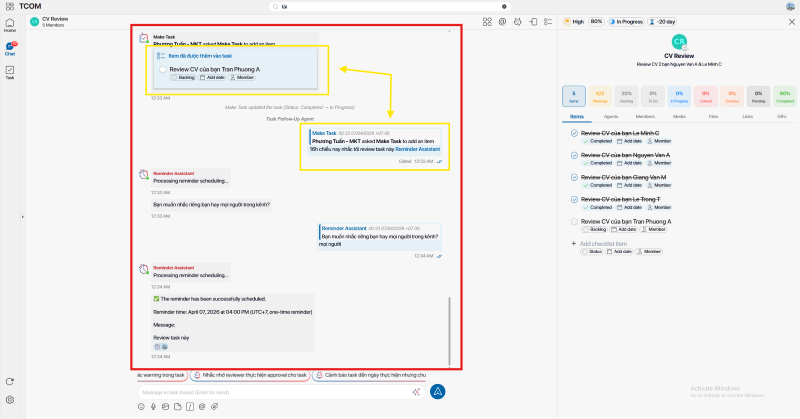This screenshot has height=419, width=800.
Task: Open Backlog status of Tran Phuong A in panel
Action: click(x=594, y=230)
